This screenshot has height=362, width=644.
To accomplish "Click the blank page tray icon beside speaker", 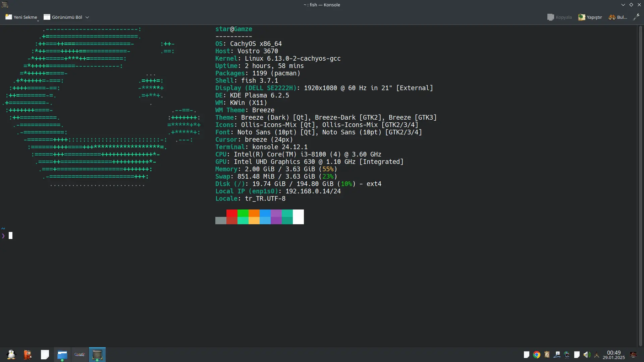I will [x=577, y=355].
